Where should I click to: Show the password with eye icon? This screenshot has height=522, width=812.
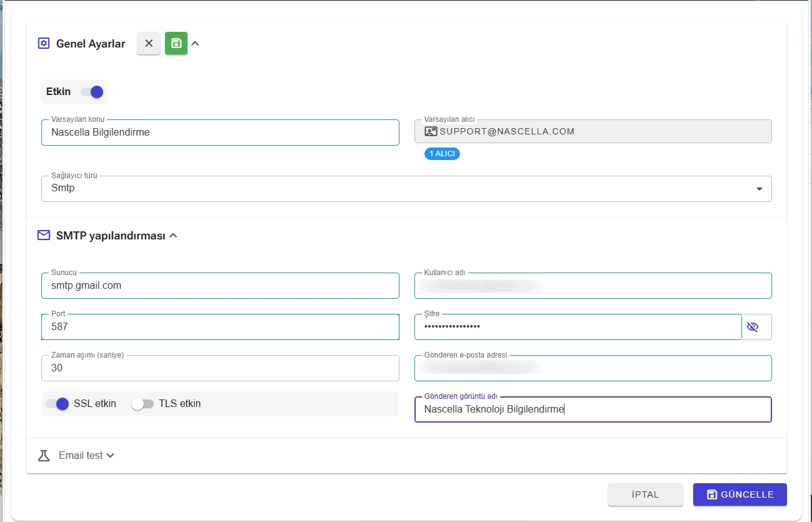(x=753, y=327)
